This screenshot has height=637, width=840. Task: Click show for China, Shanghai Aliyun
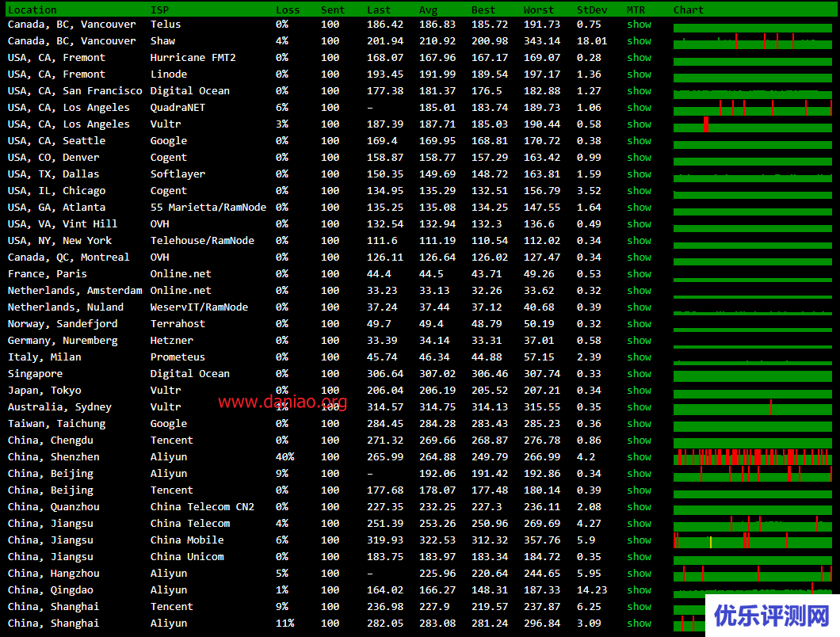[x=639, y=622]
